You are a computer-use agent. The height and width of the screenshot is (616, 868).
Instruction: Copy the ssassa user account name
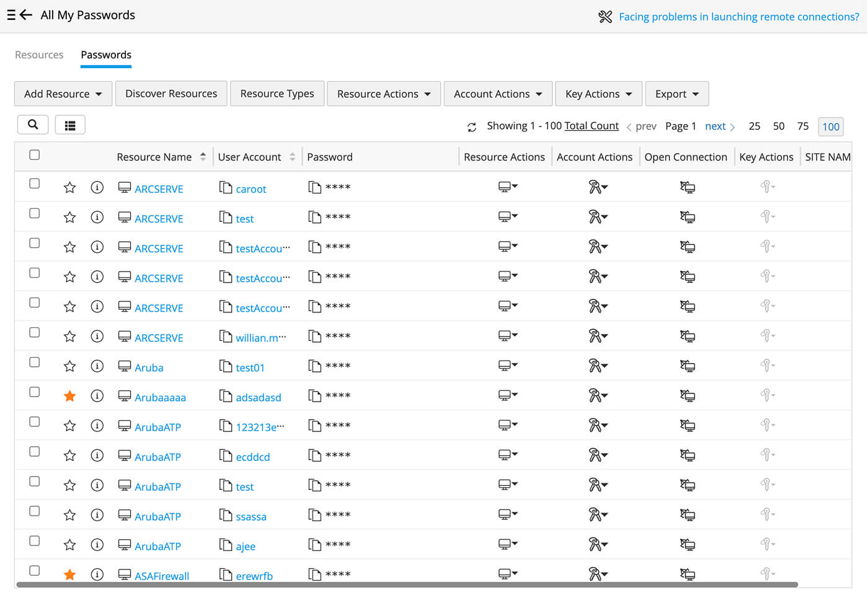226,514
